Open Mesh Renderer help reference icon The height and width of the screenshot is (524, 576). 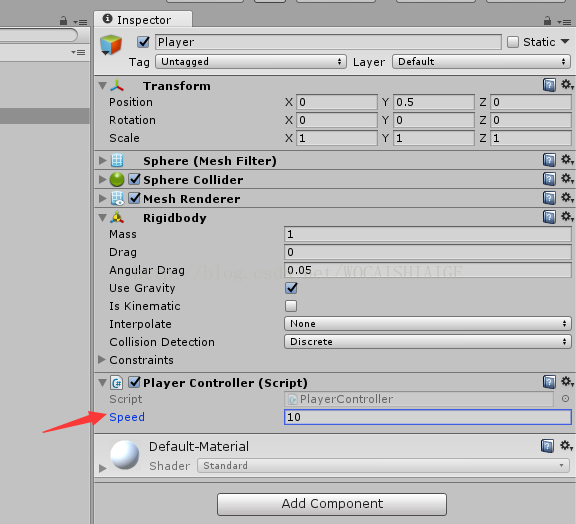click(549, 198)
